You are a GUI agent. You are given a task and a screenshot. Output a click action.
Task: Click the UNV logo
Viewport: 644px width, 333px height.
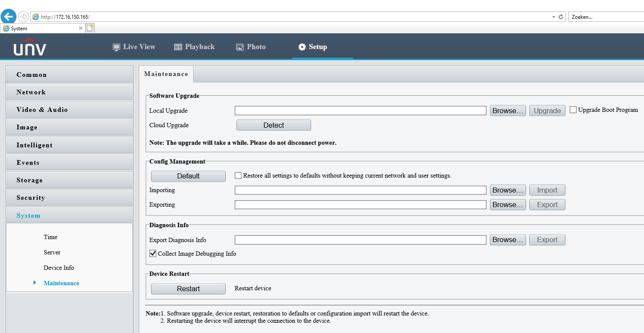coord(30,49)
